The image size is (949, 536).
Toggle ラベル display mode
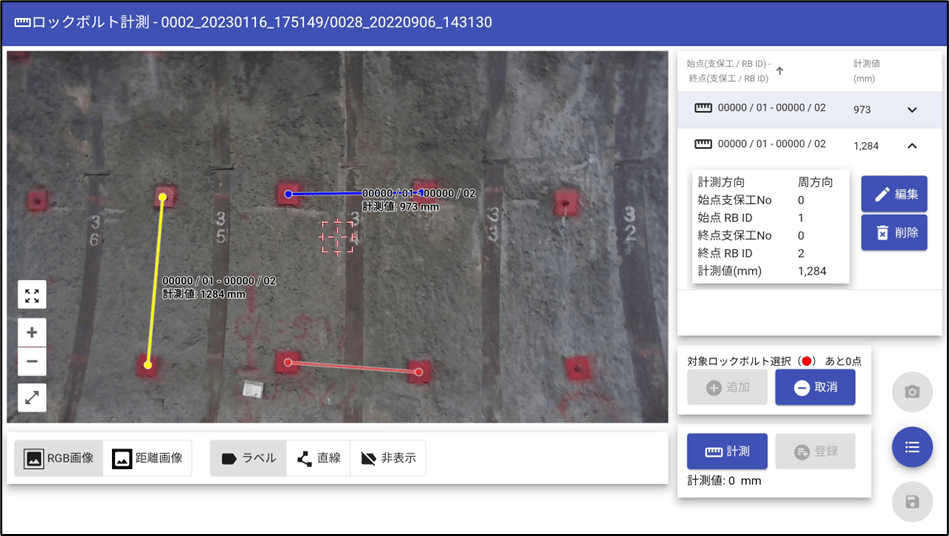coord(248,458)
